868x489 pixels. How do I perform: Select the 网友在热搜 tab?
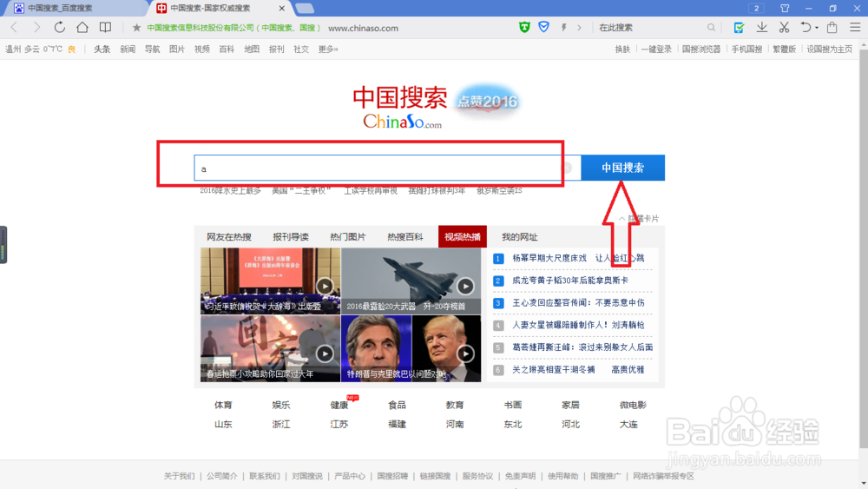(228, 236)
